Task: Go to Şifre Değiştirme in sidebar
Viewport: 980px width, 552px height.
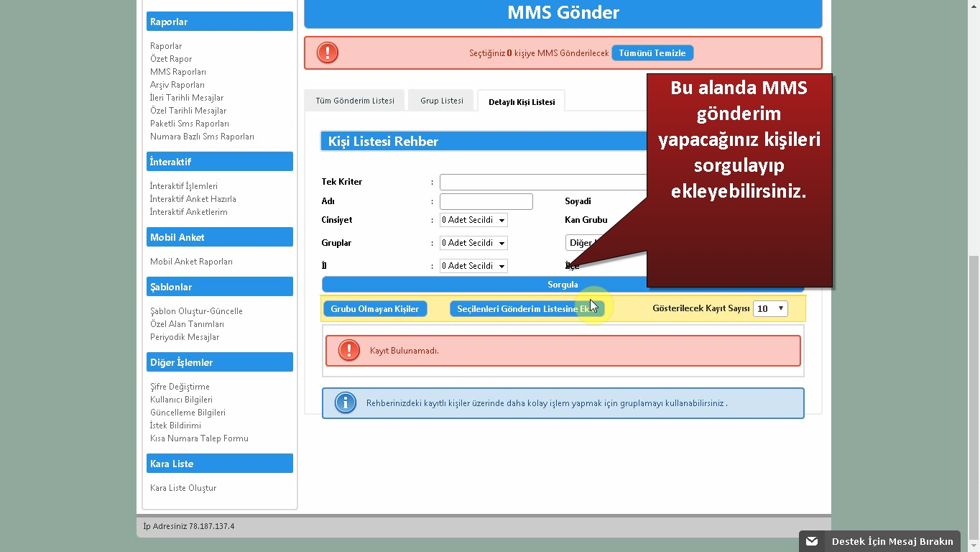Action: point(180,387)
